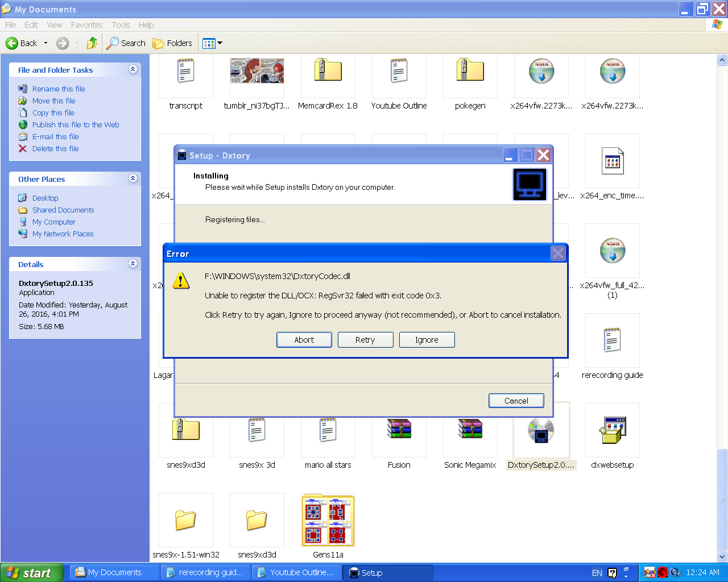This screenshot has width=728, height=582.
Task: Go back using the Back toolbar button
Action: [x=22, y=43]
